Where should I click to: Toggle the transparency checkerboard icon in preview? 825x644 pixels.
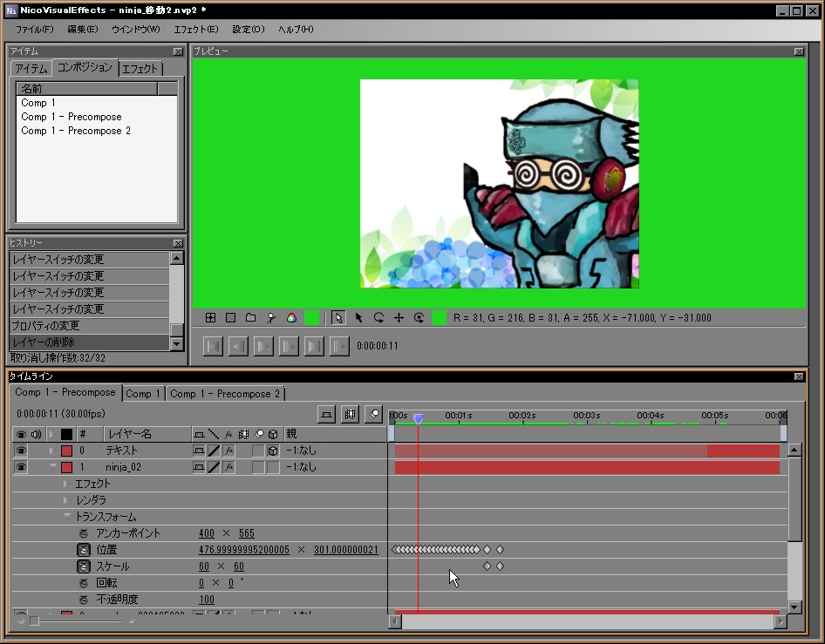230,317
